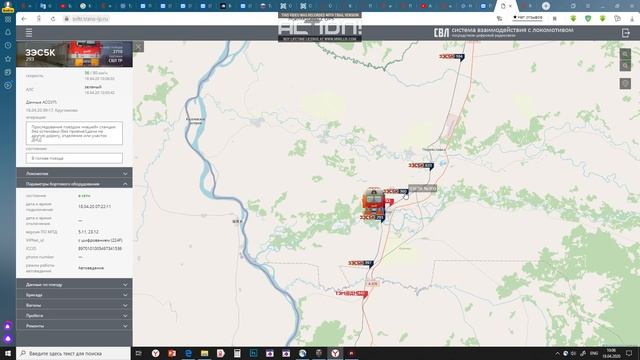This screenshot has height=360, width=640.
Task: Click the green shield extension icon
Action: pos(588,19)
